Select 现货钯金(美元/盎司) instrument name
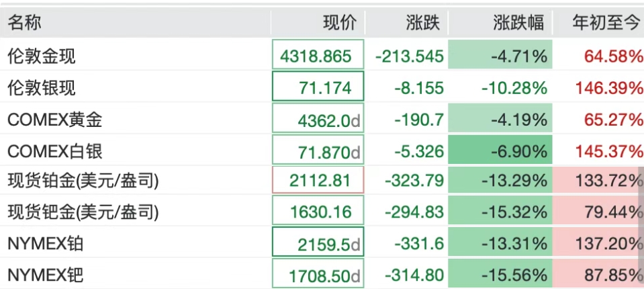The image size is (644, 305). tap(83, 212)
